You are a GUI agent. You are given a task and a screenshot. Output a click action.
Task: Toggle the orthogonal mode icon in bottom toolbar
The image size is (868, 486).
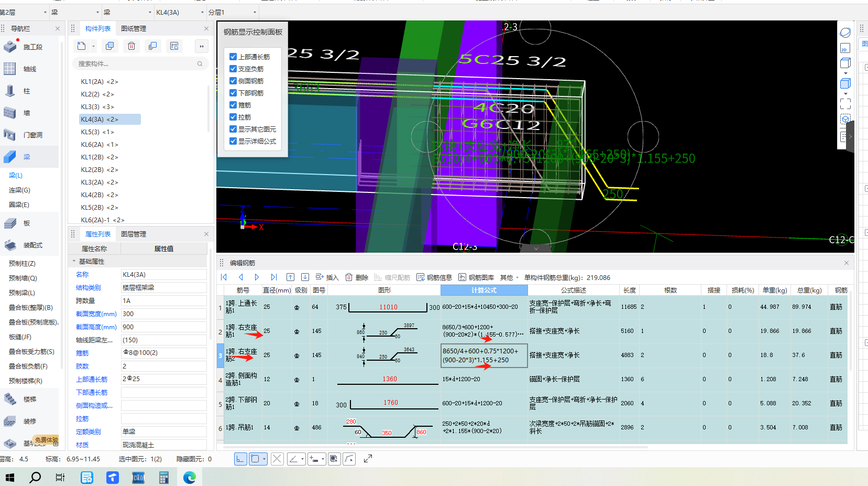tap(240, 459)
